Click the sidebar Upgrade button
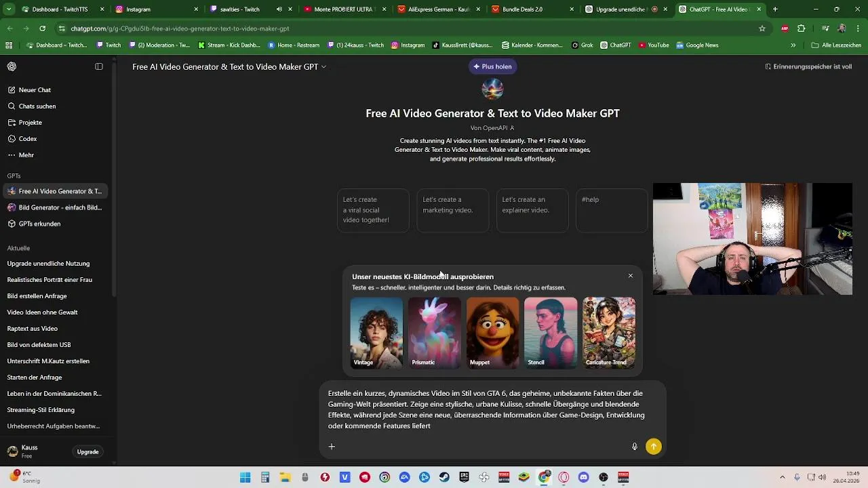The width and height of the screenshot is (868, 488). (87, 452)
